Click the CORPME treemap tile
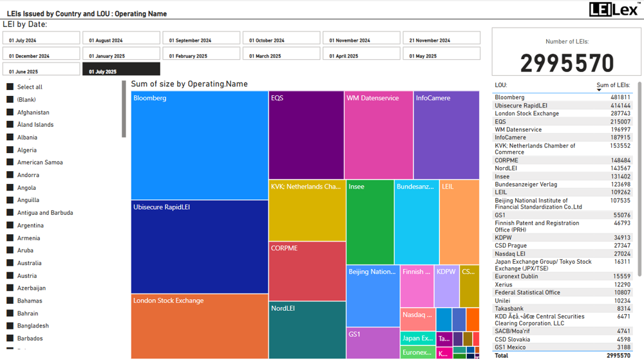 pyautogui.click(x=307, y=271)
